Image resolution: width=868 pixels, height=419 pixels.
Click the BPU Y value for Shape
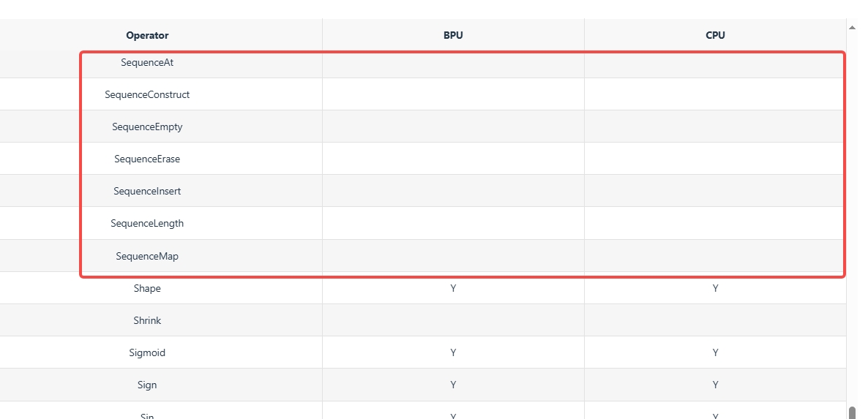453,289
